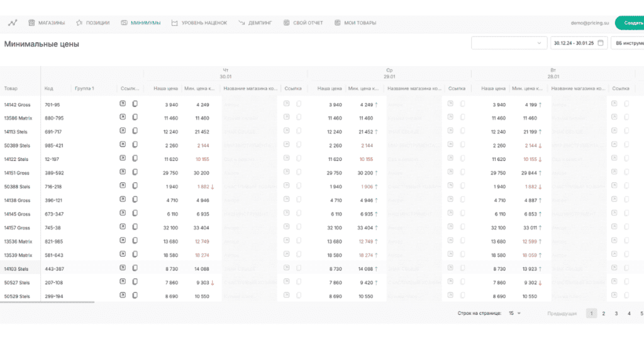The height and width of the screenshot is (337, 644).
Task: Open the ДЕМПИНГ tab
Action: point(255,23)
